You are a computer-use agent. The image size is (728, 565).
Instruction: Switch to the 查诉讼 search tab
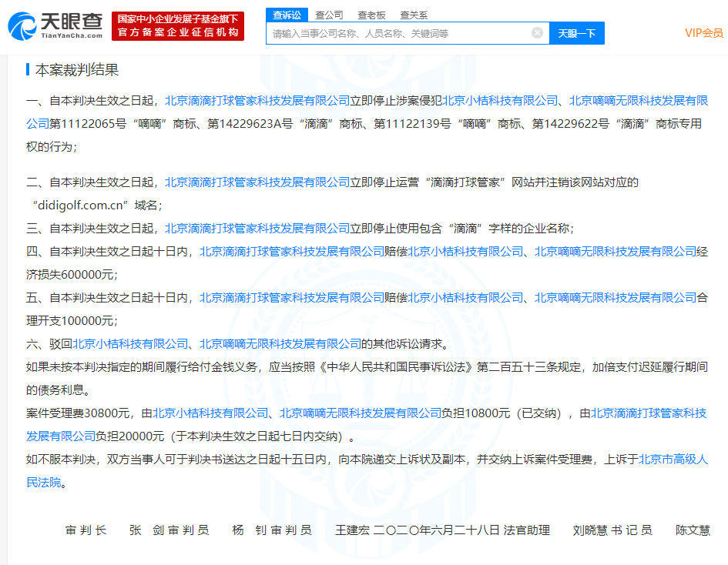click(287, 15)
